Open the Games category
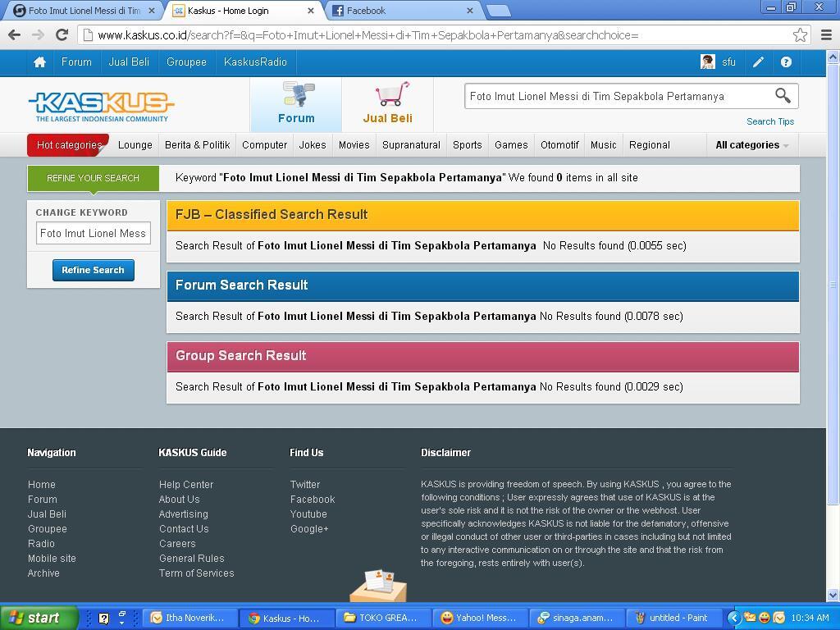The width and height of the screenshot is (840, 630). click(511, 145)
